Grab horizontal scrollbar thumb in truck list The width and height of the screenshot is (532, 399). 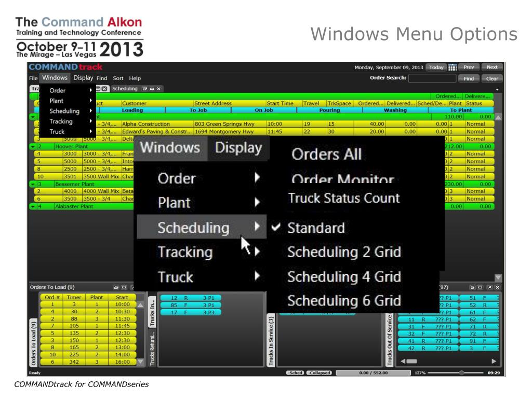coord(411,361)
